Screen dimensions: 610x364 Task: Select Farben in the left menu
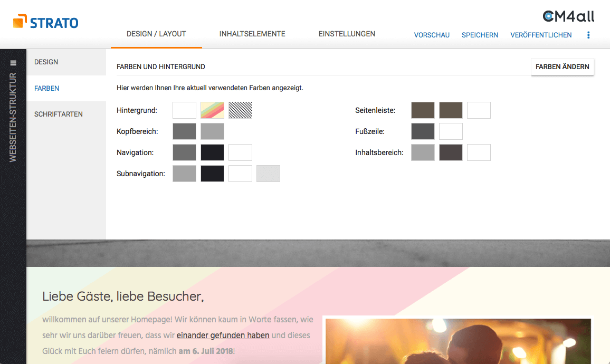66,88
